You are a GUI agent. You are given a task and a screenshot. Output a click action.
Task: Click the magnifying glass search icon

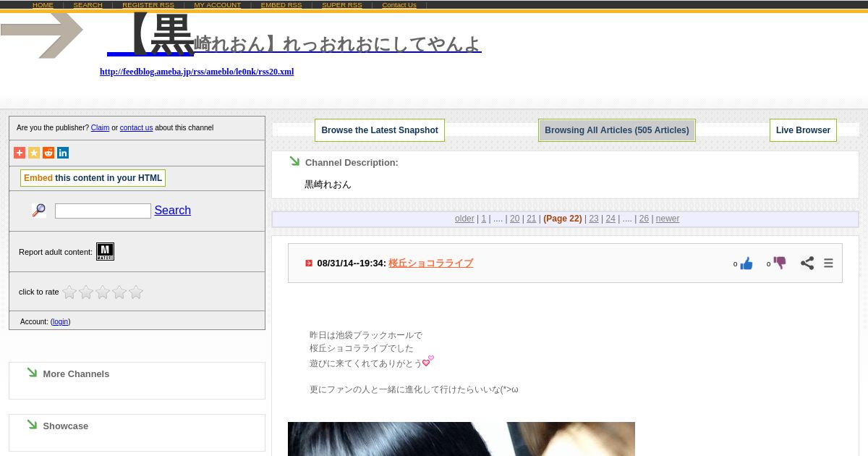tap(39, 211)
